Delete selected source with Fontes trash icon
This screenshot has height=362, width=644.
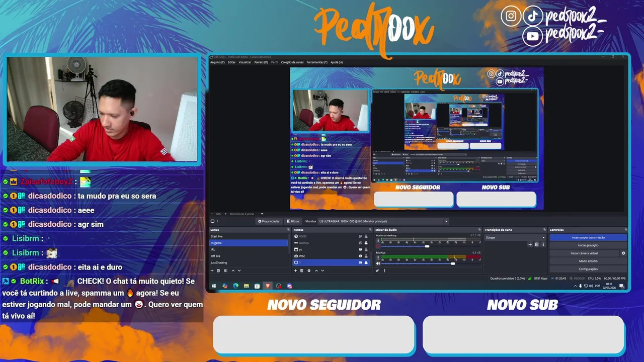click(302, 270)
